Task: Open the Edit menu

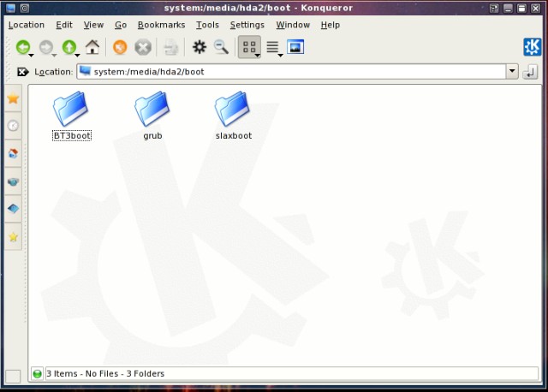Action: tap(64, 25)
